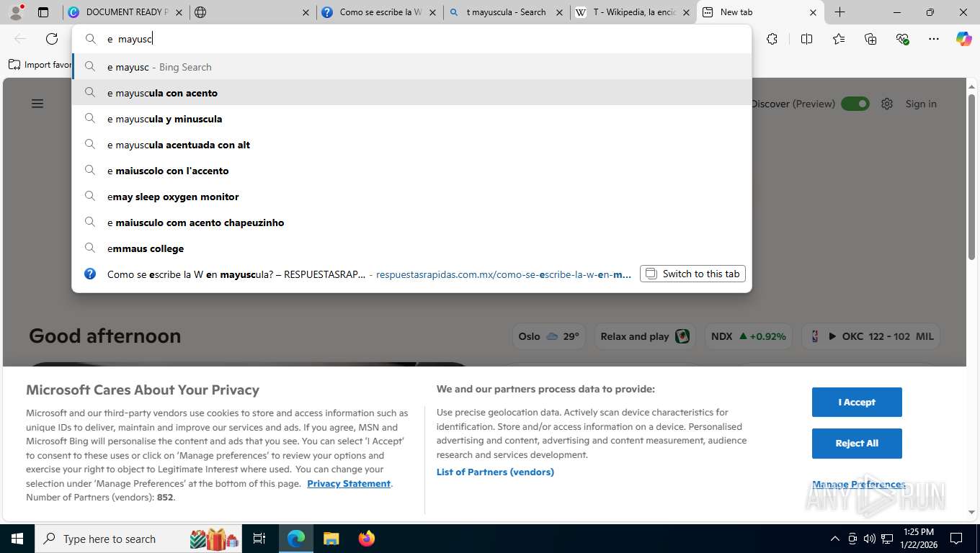The image size is (980, 553).
Task: Open Settings and more ellipsis menu
Action: coord(934,39)
